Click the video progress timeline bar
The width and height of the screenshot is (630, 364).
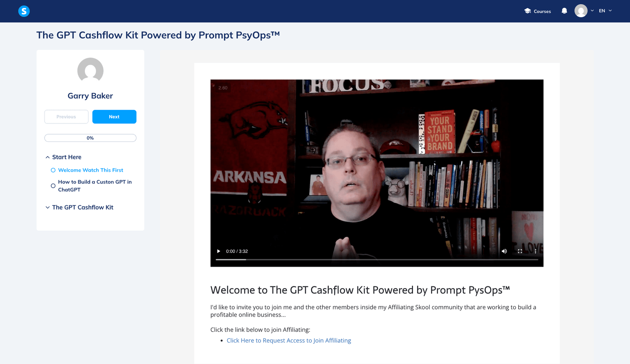click(377, 259)
